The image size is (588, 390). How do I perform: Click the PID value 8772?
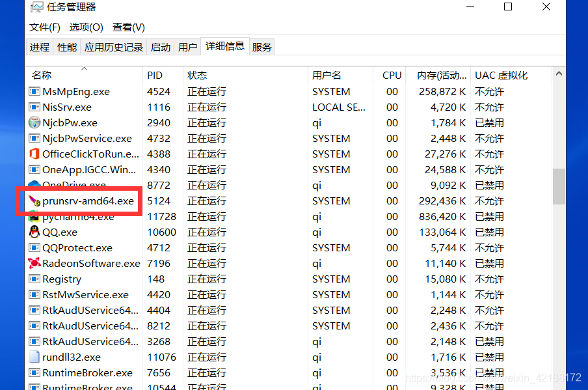[x=159, y=185]
